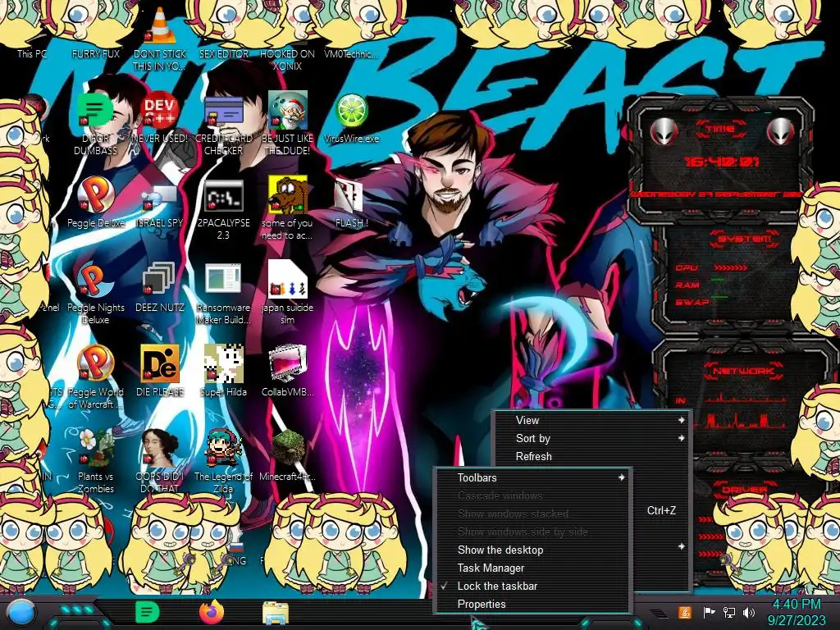This screenshot has width=840, height=630.
Task: Open the green document app on taskbar
Action: [x=148, y=612]
